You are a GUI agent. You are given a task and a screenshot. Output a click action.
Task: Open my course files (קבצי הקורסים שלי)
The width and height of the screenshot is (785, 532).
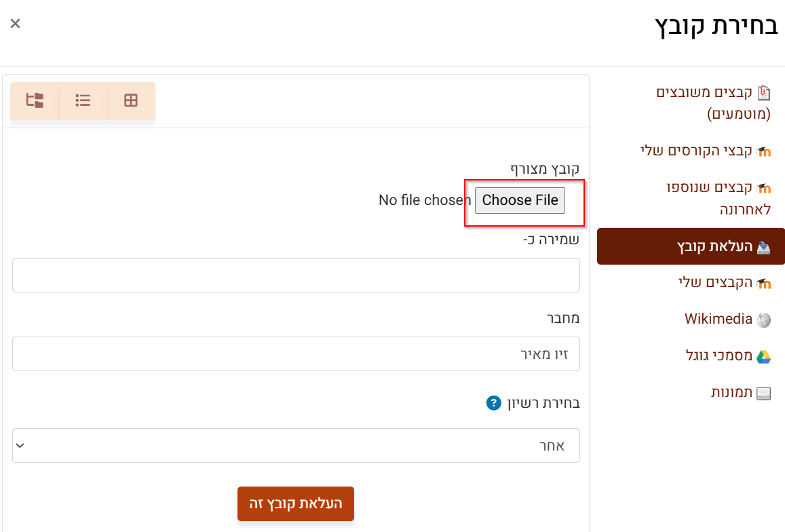coord(696,151)
